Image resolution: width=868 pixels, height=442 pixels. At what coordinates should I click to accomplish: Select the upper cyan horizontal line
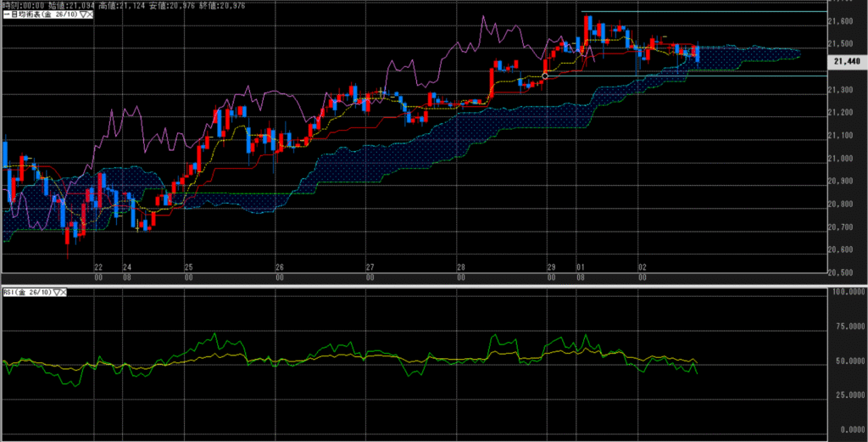(x=704, y=12)
